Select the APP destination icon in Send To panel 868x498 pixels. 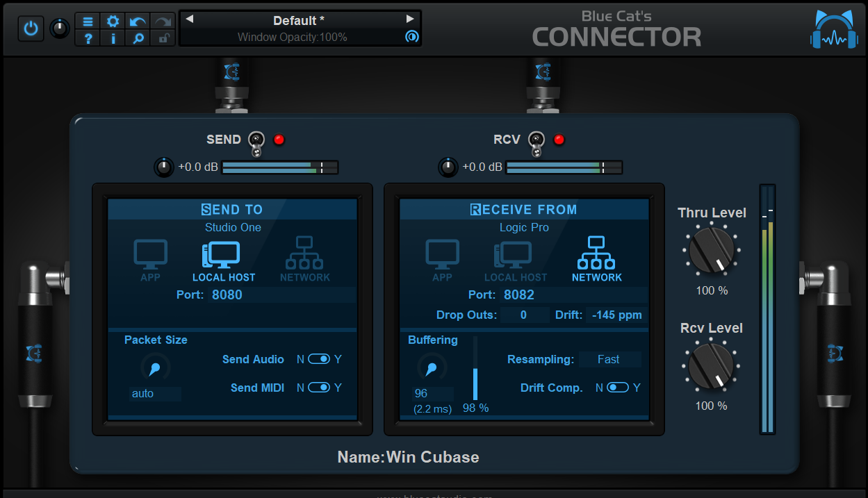(x=150, y=256)
